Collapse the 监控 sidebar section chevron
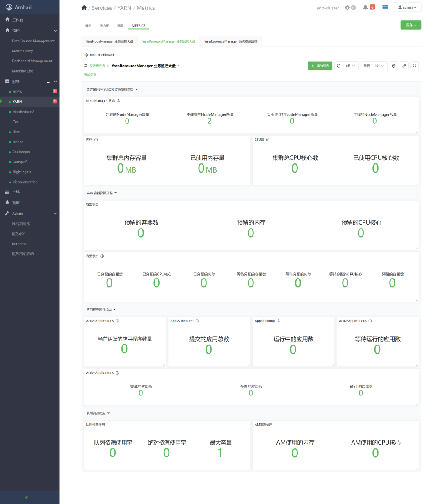Image resolution: width=443 pixels, height=504 pixels. pyautogui.click(x=55, y=31)
